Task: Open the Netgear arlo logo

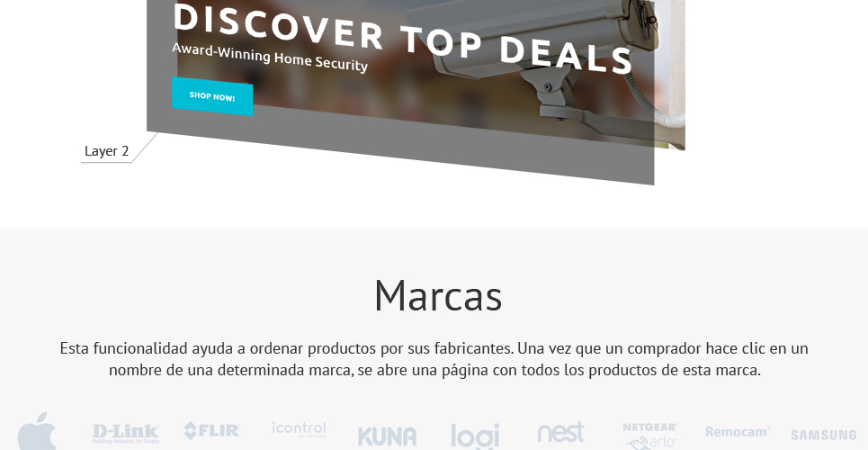Action: click(650, 436)
